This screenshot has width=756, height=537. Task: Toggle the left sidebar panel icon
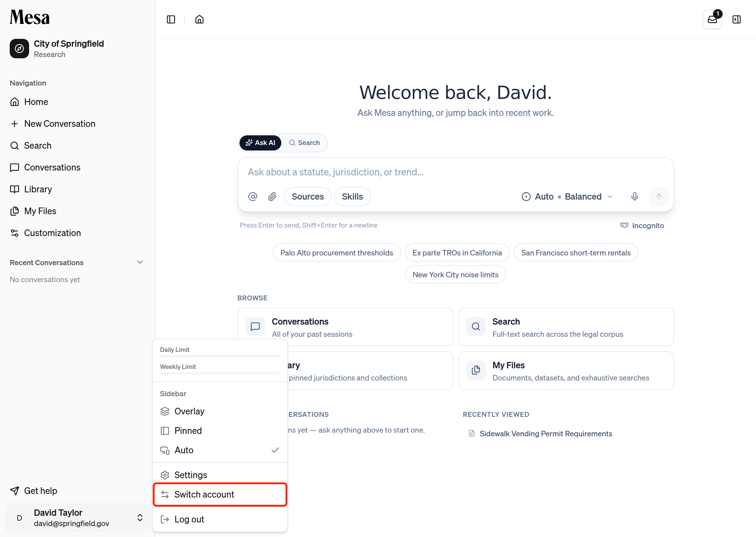click(171, 19)
